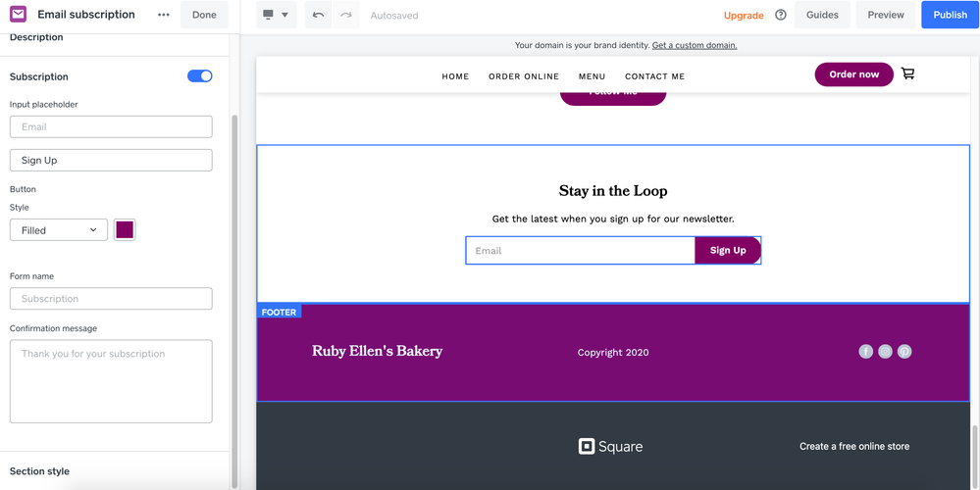
Task: Click the Pinterest icon in footer
Action: (x=904, y=352)
